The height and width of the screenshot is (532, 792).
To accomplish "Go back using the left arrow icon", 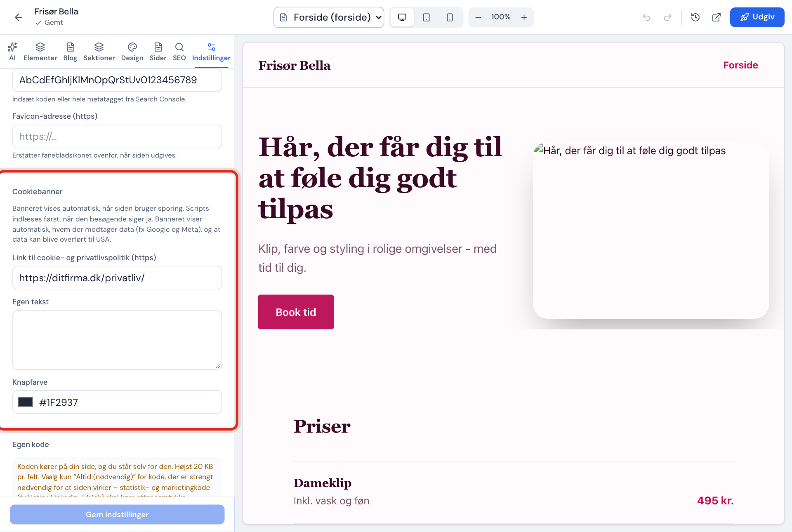I will coord(18,17).
